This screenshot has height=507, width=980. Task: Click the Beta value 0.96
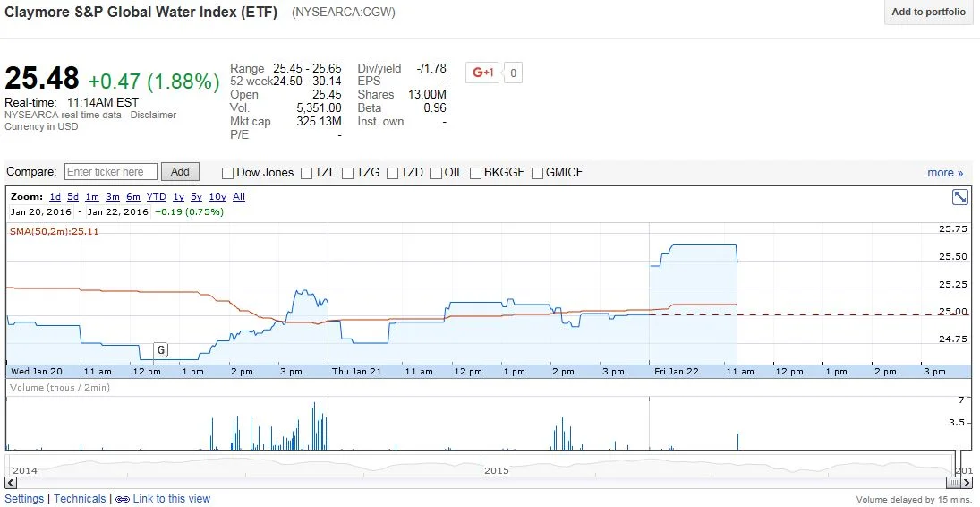[435, 108]
